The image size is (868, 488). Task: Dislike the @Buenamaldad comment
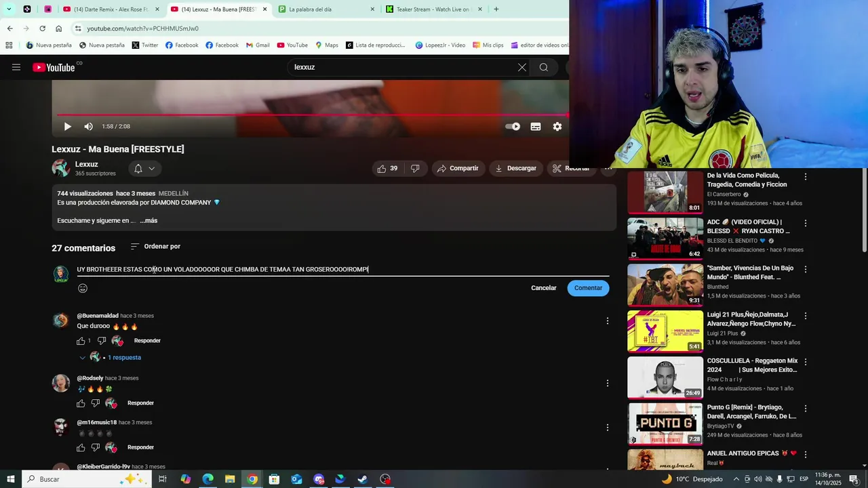[102, 341]
